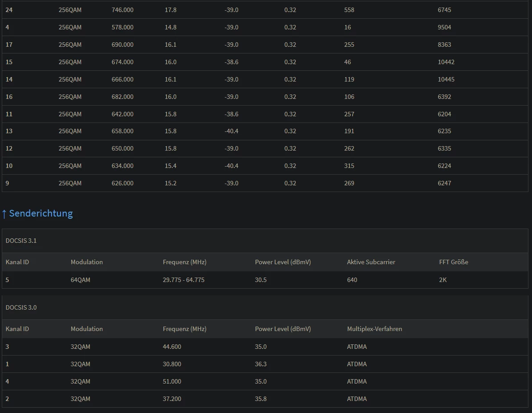Click upstream frequency 44.600
The width and height of the screenshot is (532, 413).
pyautogui.click(x=172, y=347)
